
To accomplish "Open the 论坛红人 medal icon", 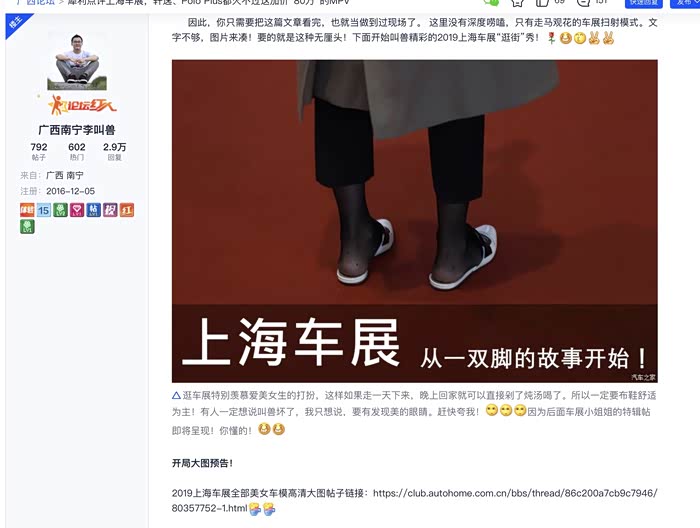I will pyautogui.click(x=82, y=105).
